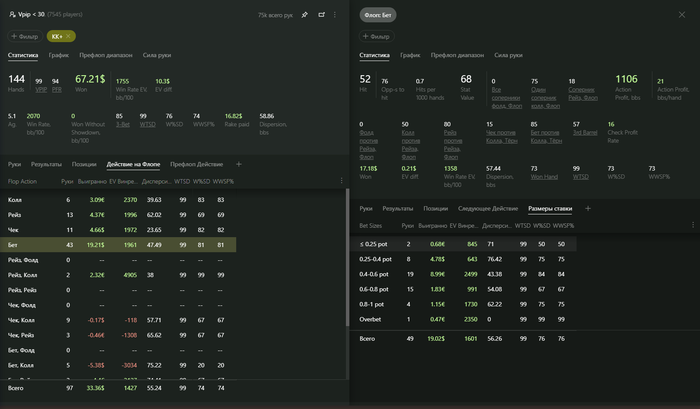Switch to Руки tab in right panel

click(366, 209)
